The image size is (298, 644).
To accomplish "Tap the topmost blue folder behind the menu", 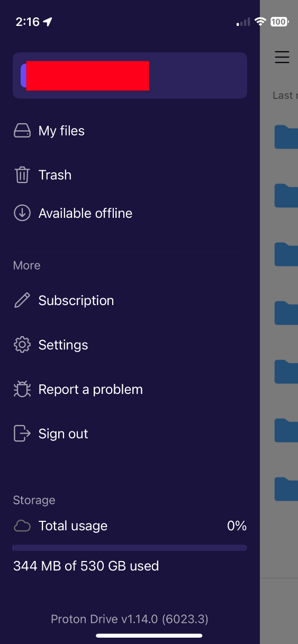I will 286,136.
